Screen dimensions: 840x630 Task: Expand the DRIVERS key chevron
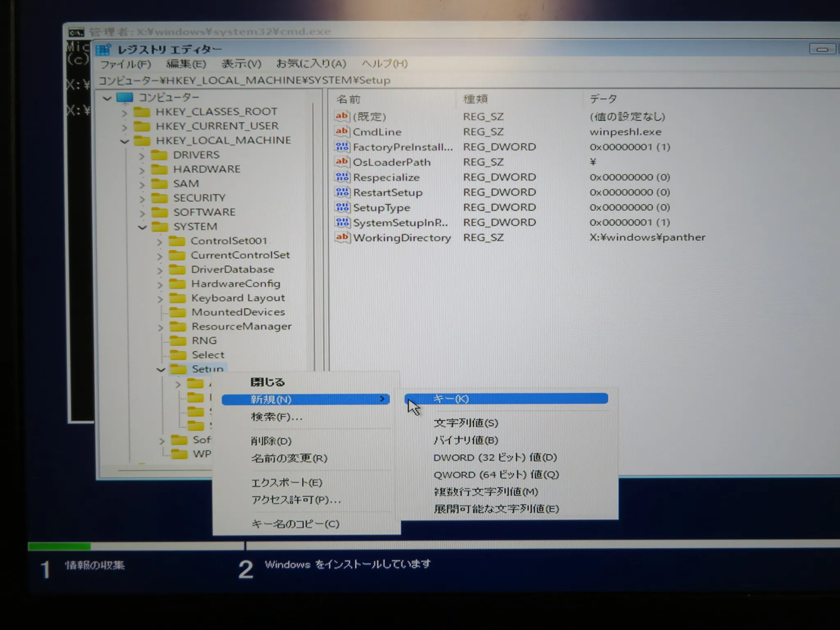(x=142, y=156)
